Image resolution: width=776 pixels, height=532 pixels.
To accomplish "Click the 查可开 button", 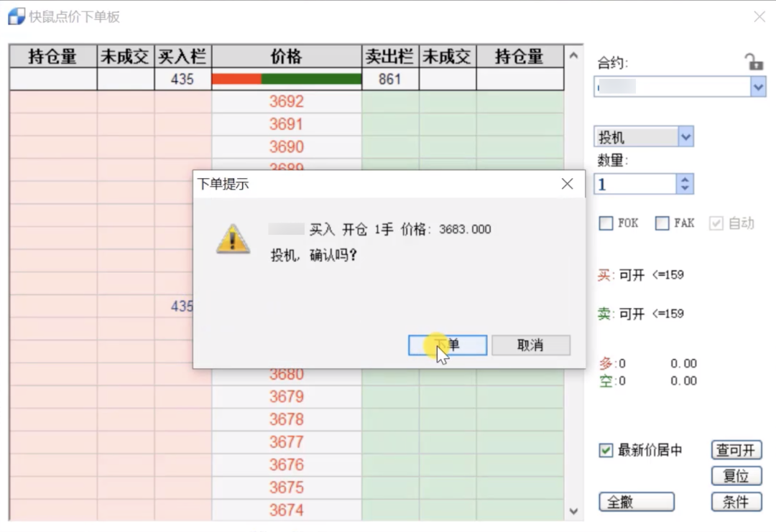I will point(736,449).
